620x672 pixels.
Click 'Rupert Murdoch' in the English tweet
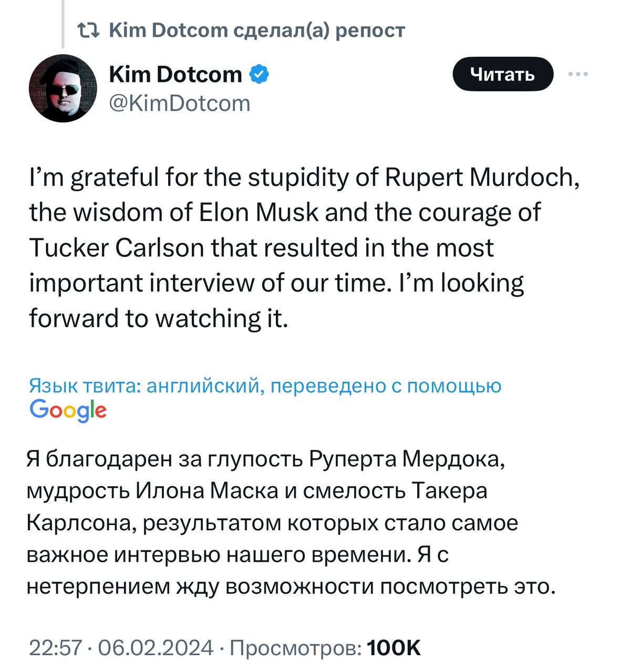click(482, 177)
